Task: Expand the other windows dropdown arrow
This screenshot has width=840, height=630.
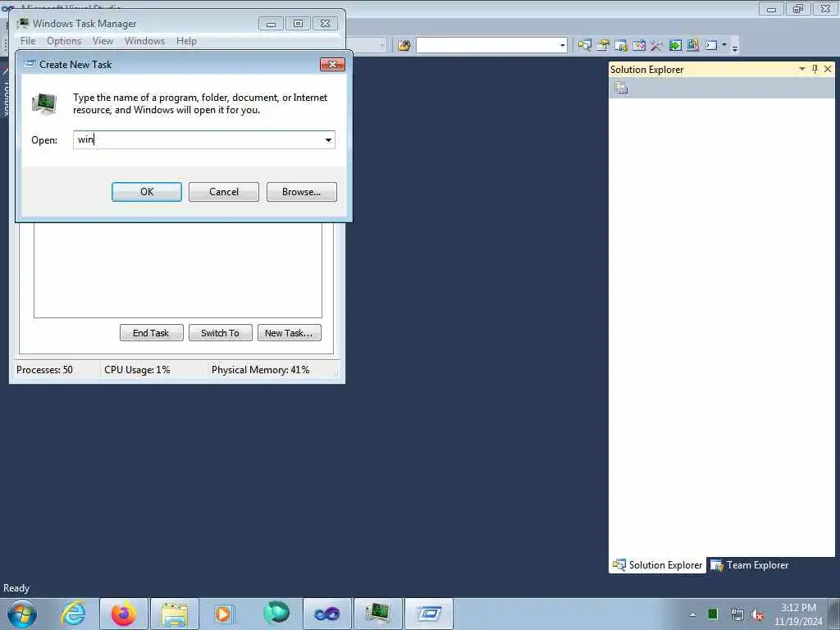Action: point(724,45)
